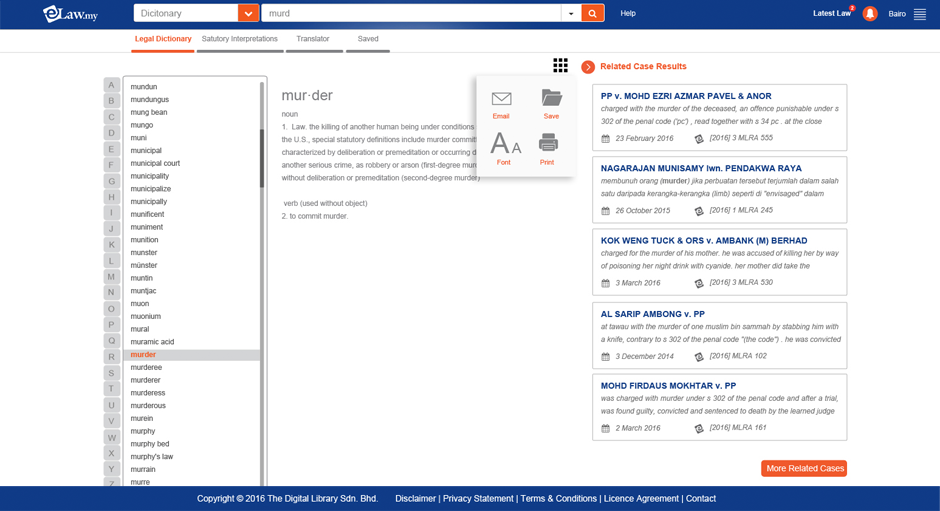940x511 pixels.
Task: Open the Translator tab
Action: (313, 39)
